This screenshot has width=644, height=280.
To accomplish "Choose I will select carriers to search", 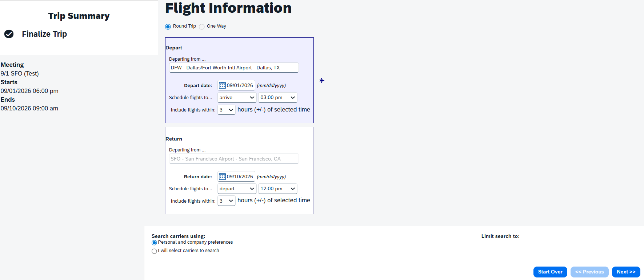I will point(154,251).
